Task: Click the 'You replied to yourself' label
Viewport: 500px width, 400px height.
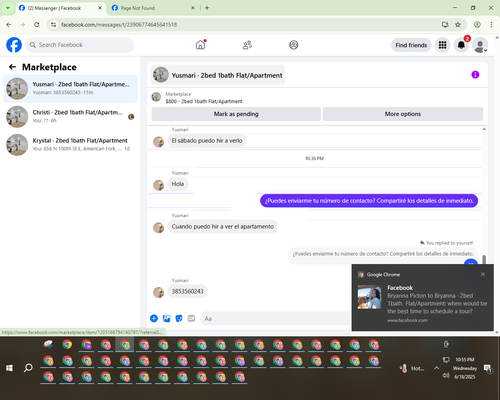Action: click(446, 243)
